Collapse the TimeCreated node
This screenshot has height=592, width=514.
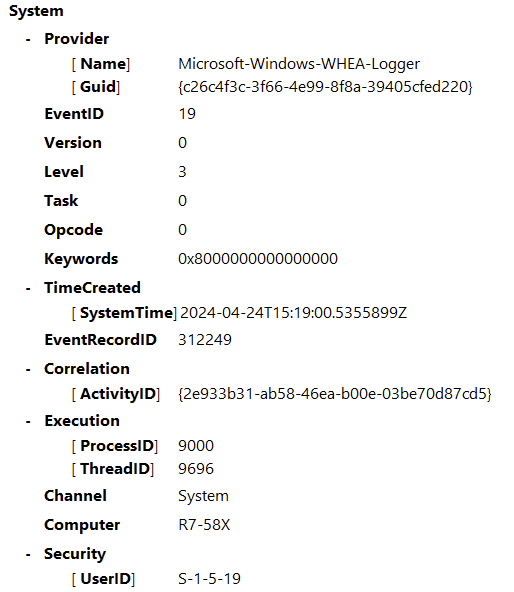(x=28, y=288)
